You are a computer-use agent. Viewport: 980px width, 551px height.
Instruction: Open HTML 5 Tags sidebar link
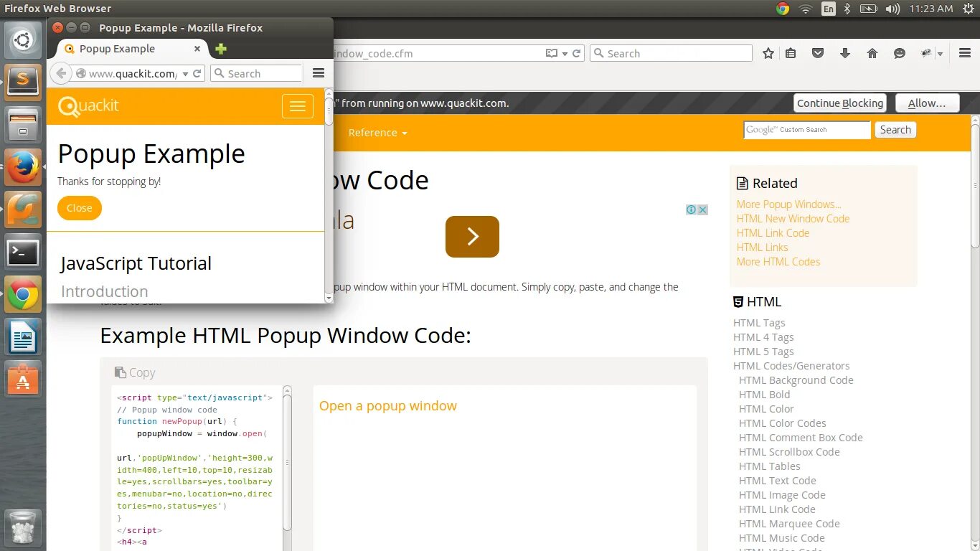763,352
